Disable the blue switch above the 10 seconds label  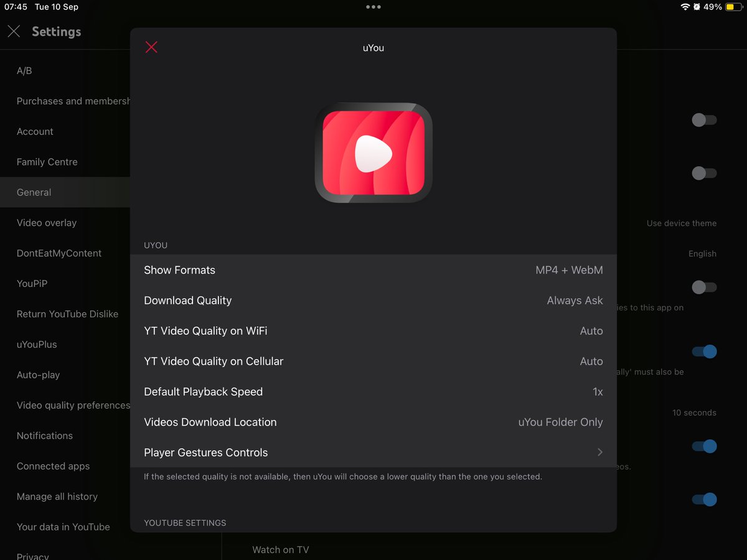704,352
